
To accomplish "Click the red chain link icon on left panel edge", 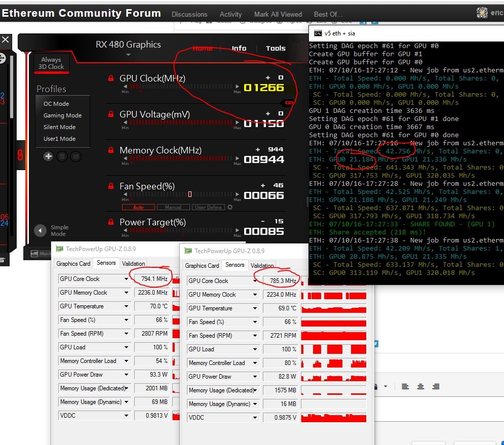I will pyautogui.click(x=20, y=155).
